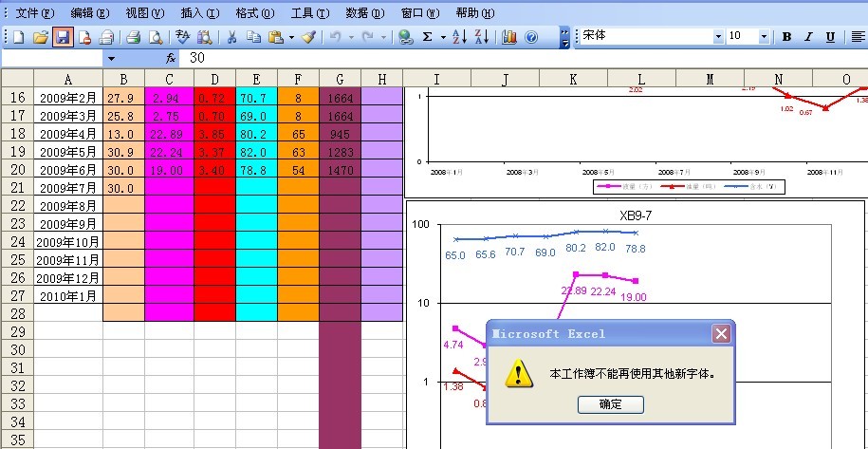868x449 pixels.
Task: Click the XB9-7 chart title
Action: (636, 215)
